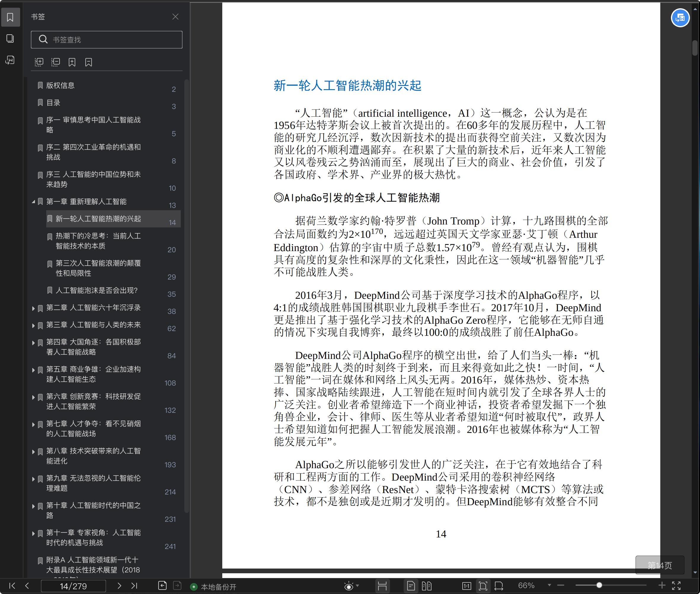Select bookmark 新一轮人工智能热潮的兴起
This screenshot has height=594, width=700.
click(113, 219)
